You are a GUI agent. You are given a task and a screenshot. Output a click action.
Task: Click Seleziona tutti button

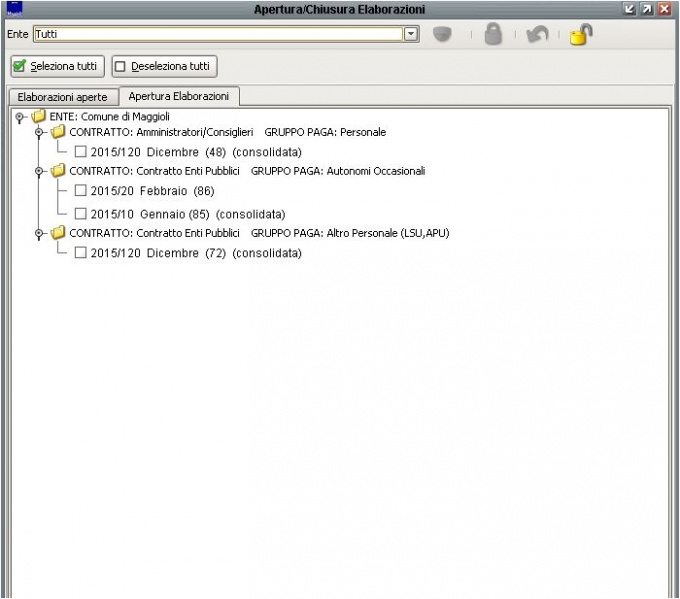click(x=57, y=66)
